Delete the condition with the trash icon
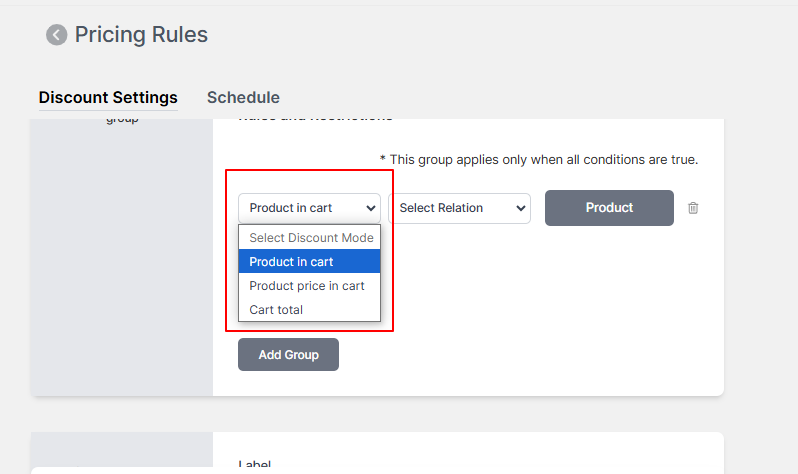The width and height of the screenshot is (798, 474). pyautogui.click(x=693, y=208)
